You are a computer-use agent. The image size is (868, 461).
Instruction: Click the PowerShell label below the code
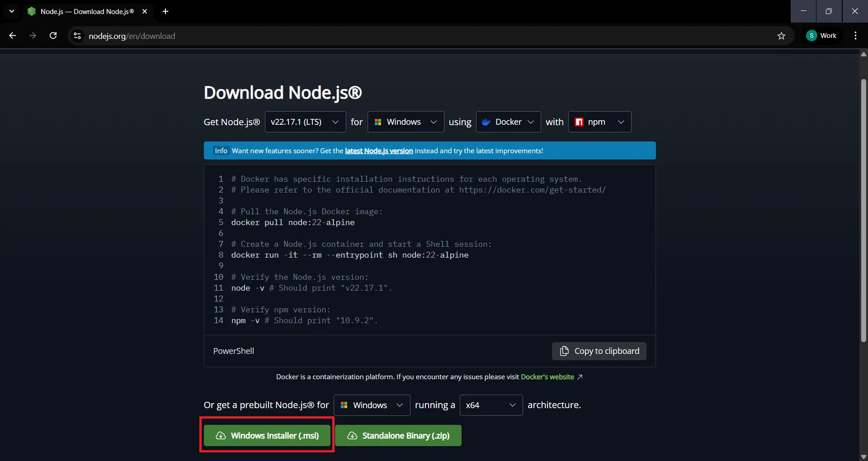point(233,351)
